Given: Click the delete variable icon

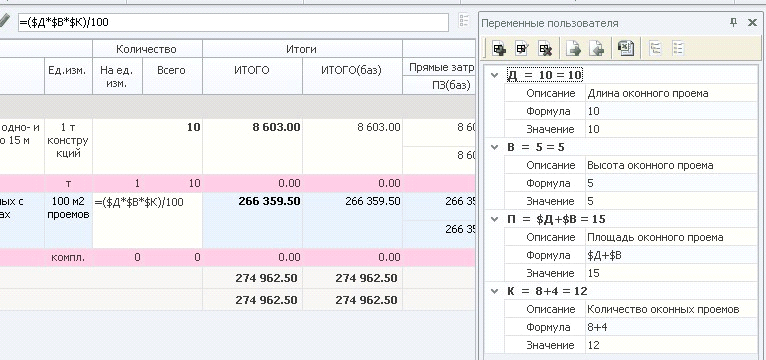Looking at the screenshot, I should [545, 48].
